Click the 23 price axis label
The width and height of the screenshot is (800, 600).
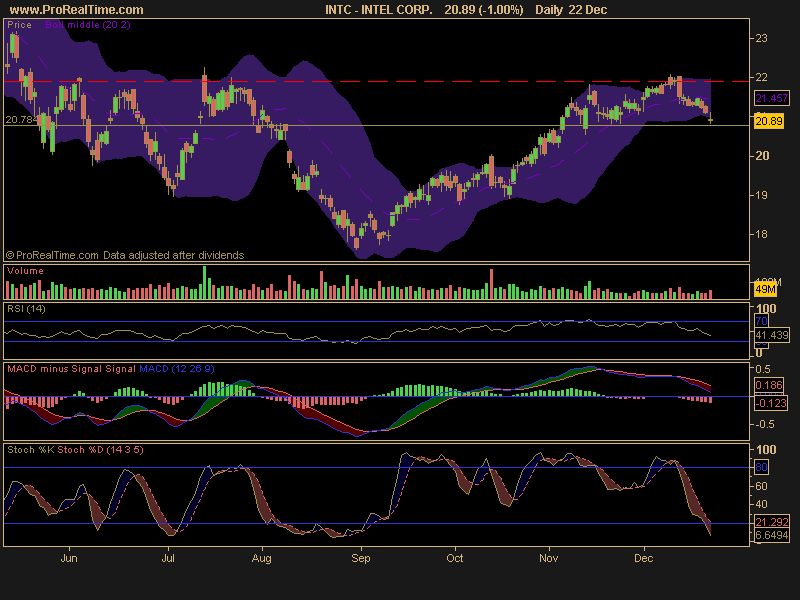[761, 38]
